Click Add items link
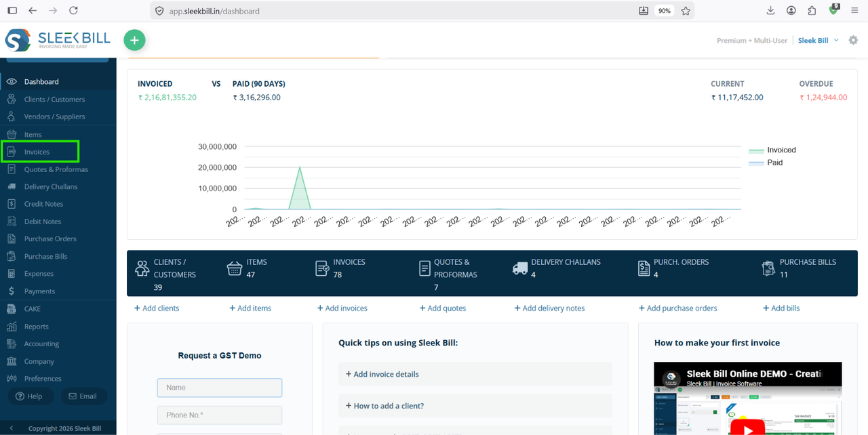Image resolution: width=868 pixels, height=435 pixels. (250, 308)
